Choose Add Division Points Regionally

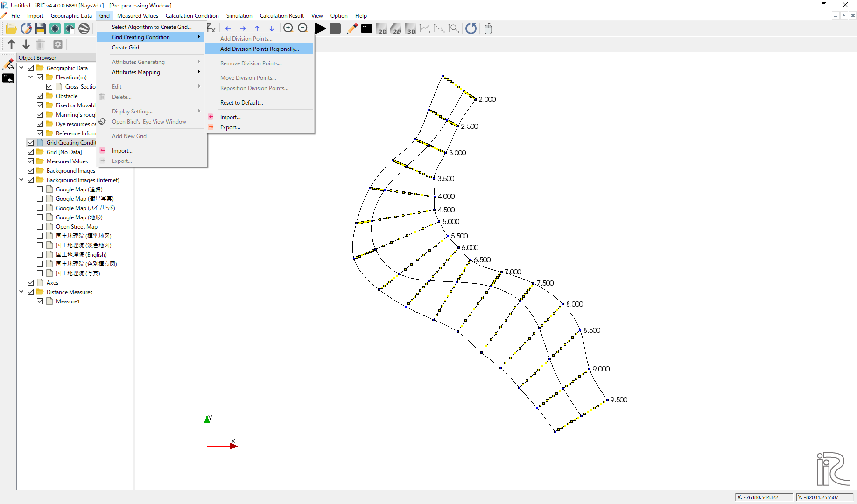259,49
